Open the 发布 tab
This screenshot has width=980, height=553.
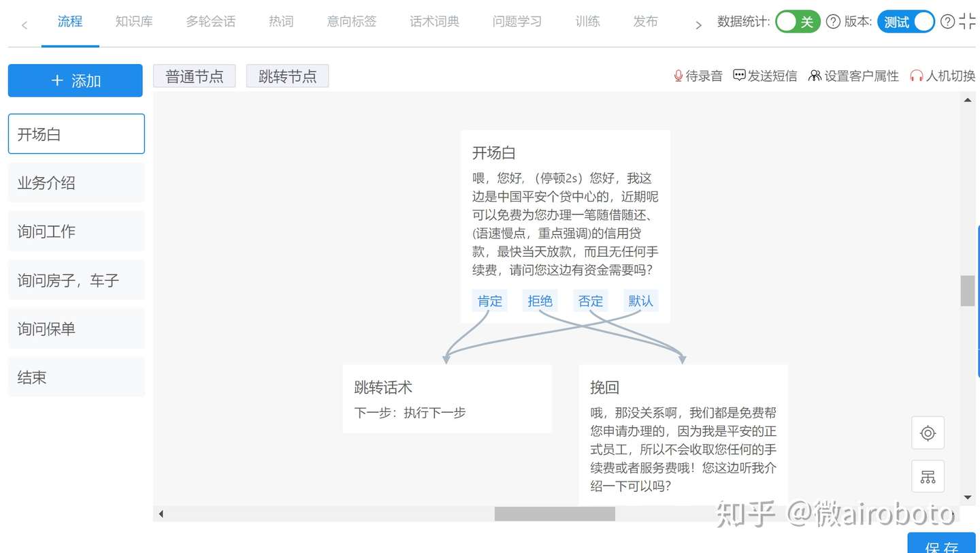[645, 22]
